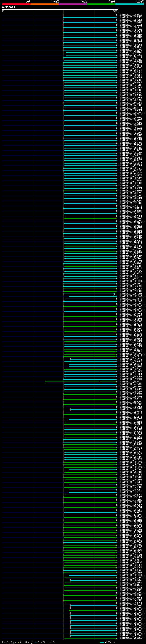Select hit label UniRef100_B9QF24
Image resolution: width=146 pixels, height=644 pixels.
[x=131, y=555]
